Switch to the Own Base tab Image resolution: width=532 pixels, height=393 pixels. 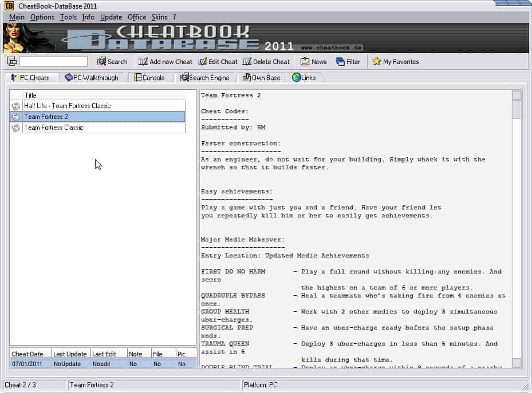coord(261,78)
